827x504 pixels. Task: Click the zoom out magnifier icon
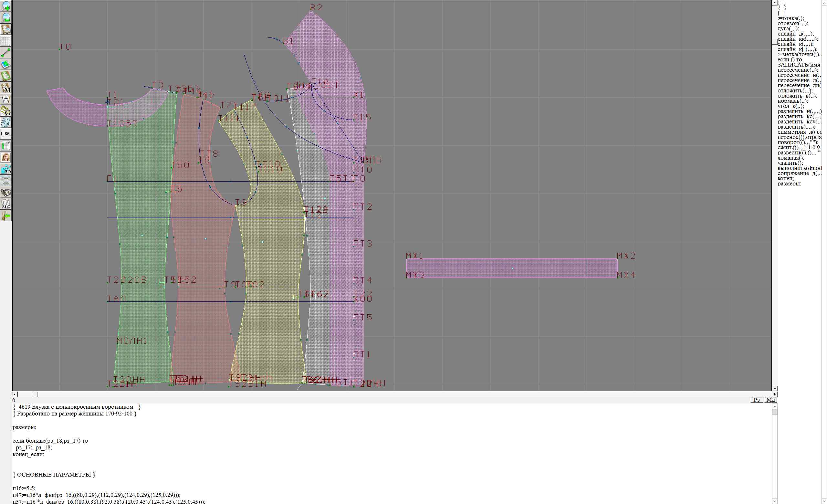[x=6, y=17]
